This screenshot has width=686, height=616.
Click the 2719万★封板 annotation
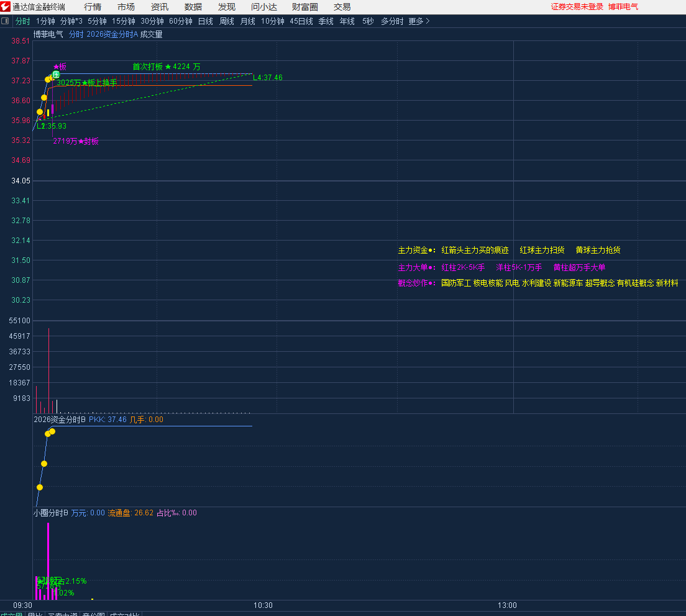click(x=75, y=141)
